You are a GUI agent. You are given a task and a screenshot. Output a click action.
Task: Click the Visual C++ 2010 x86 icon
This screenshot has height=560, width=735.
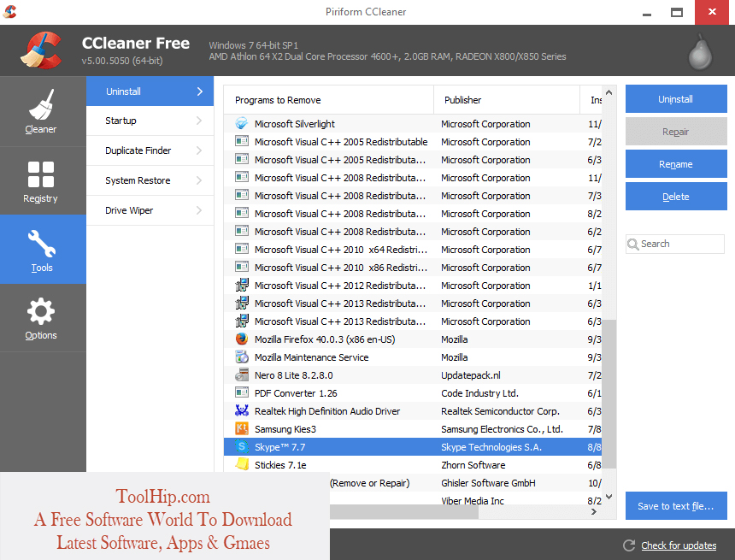[241, 267]
